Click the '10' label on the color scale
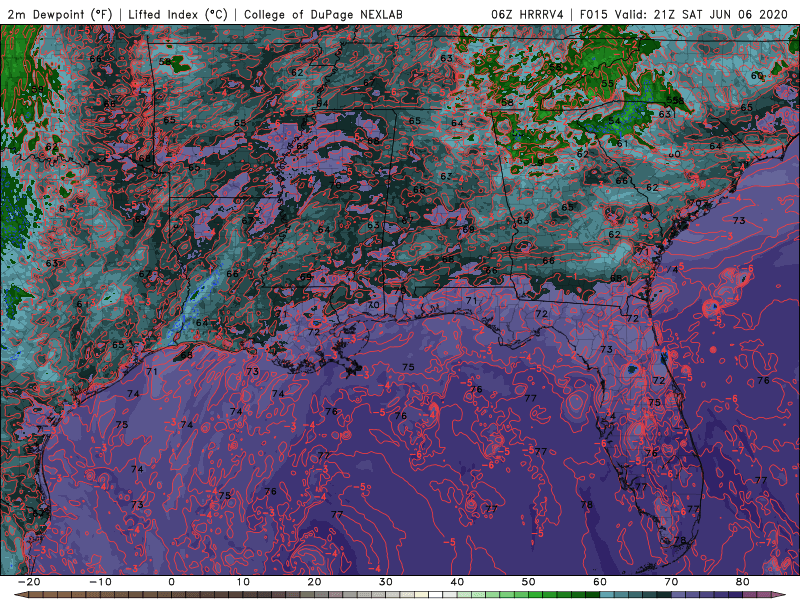The image size is (800, 600). 243,582
